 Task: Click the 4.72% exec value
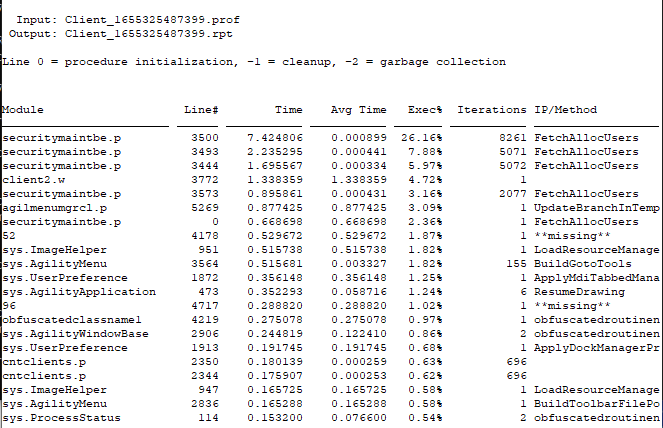(x=425, y=180)
